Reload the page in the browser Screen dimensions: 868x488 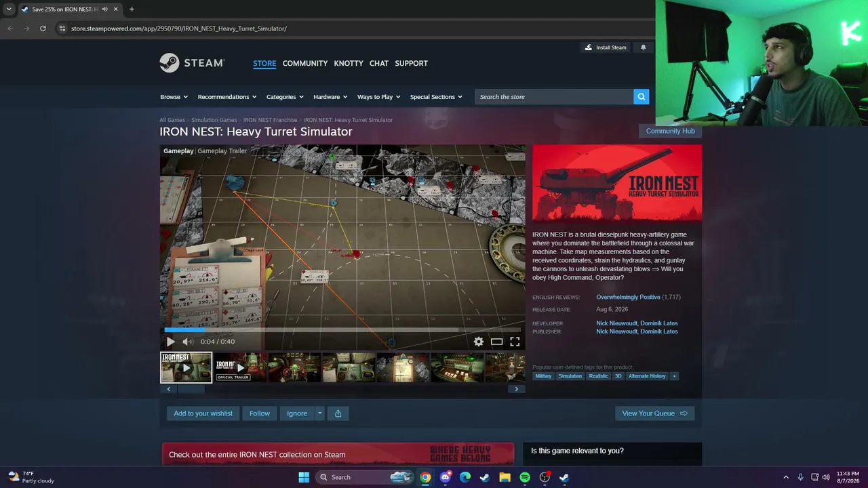[43, 28]
